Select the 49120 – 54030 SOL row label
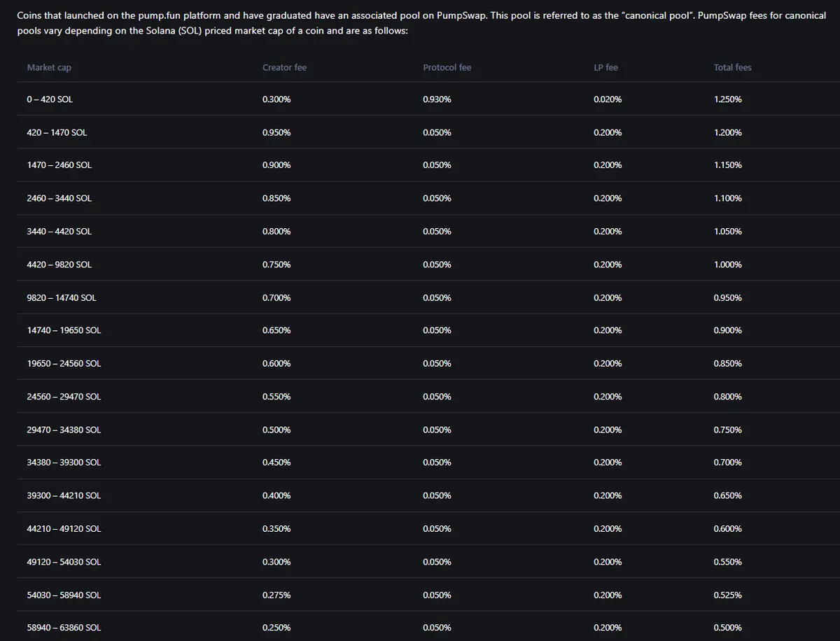This screenshot has height=641, width=840. click(x=64, y=562)
